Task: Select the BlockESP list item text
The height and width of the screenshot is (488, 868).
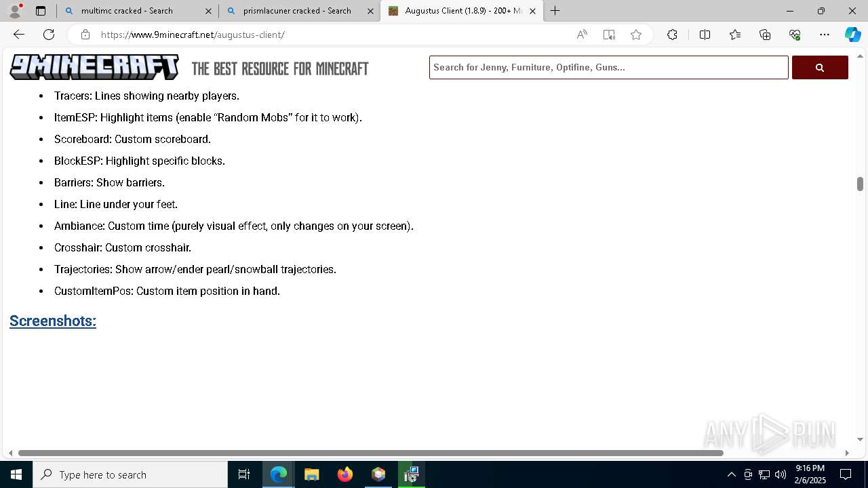Action: 140,161
